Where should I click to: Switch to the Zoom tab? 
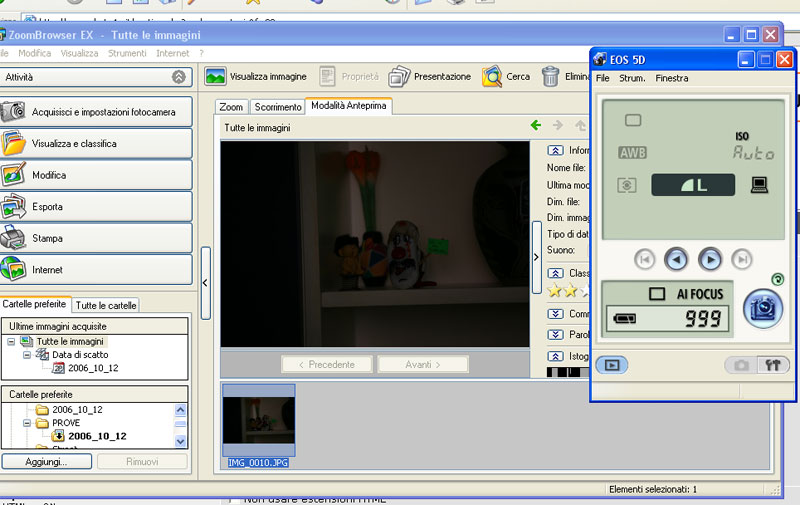(231, 107)
